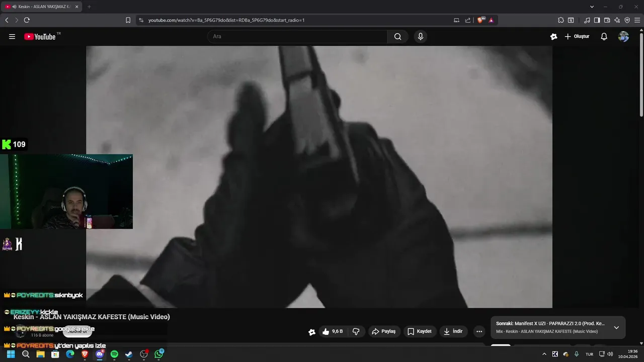644x362 pixels.
Task: Open Brave main hamburger menu
Action: (x=637, y=20)
